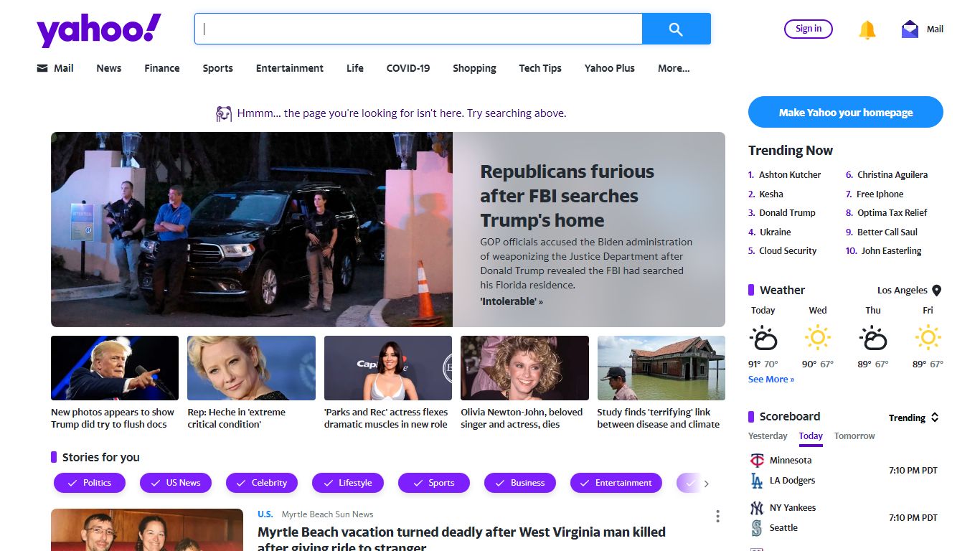Select the Scoreboard Today tab
Image resolution: width=980 pixels, height=551 pixels.
(x=811, y=435)
